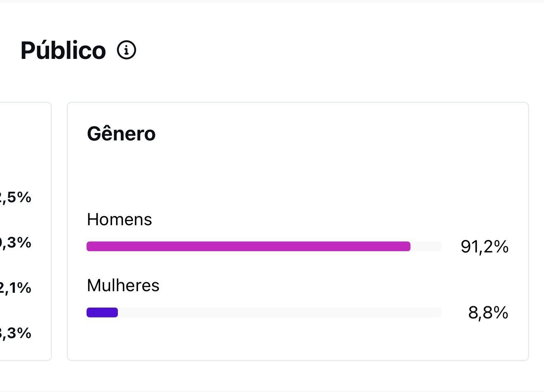
Task: Select the Gênero card title
Action: 121,134
